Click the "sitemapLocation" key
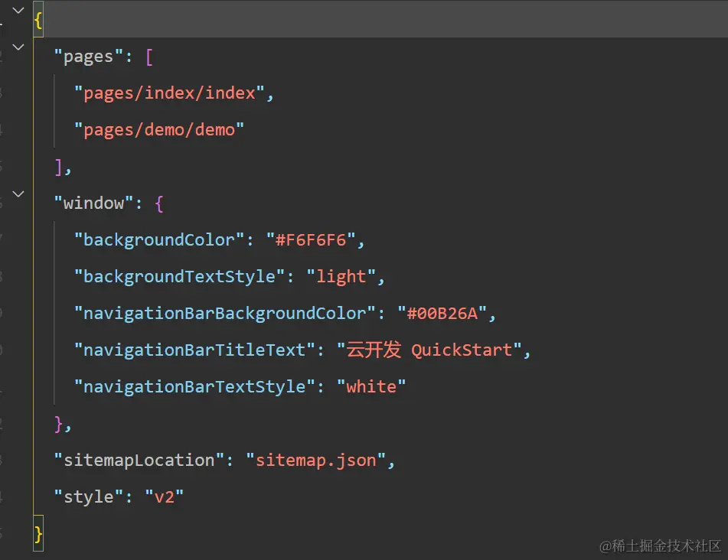 139,461
